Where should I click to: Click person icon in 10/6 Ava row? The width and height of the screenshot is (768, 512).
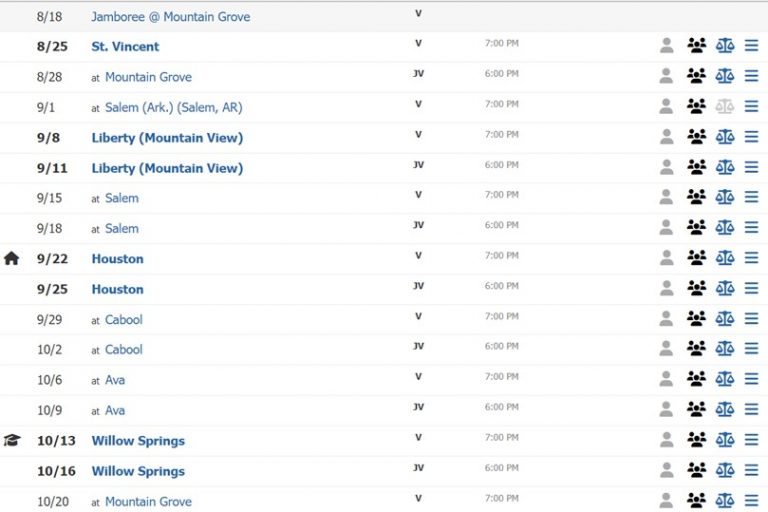666,379
